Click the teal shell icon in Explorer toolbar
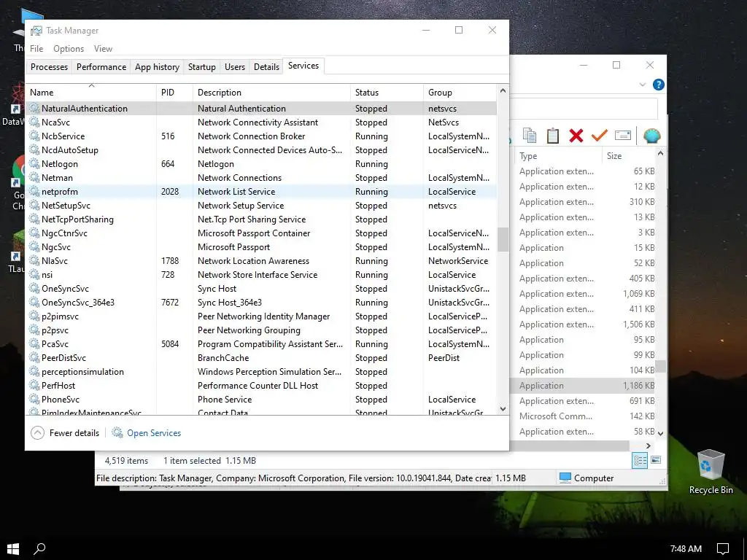The height and width of the screenshot is (560, 747). 651,136
